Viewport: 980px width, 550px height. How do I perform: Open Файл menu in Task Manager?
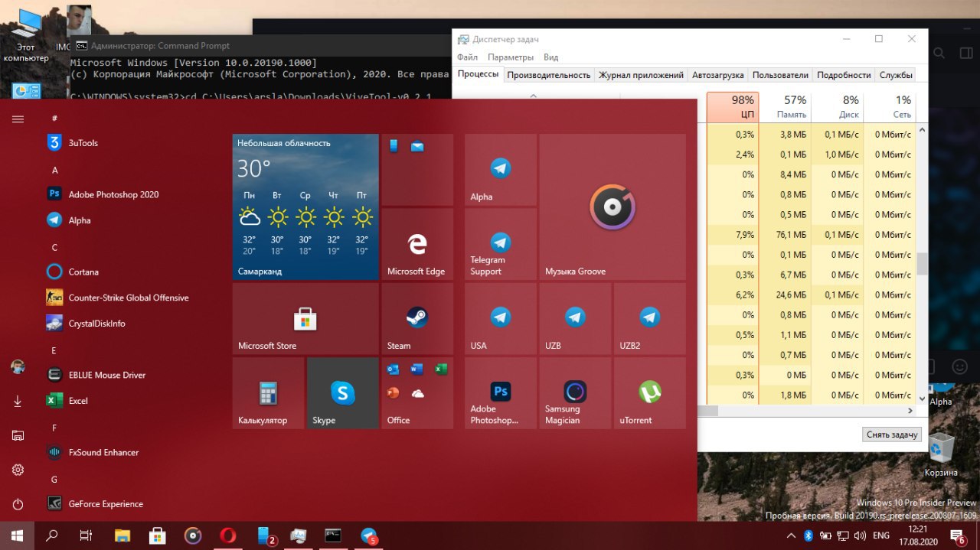pyautogui.click(x=467, y=57)
